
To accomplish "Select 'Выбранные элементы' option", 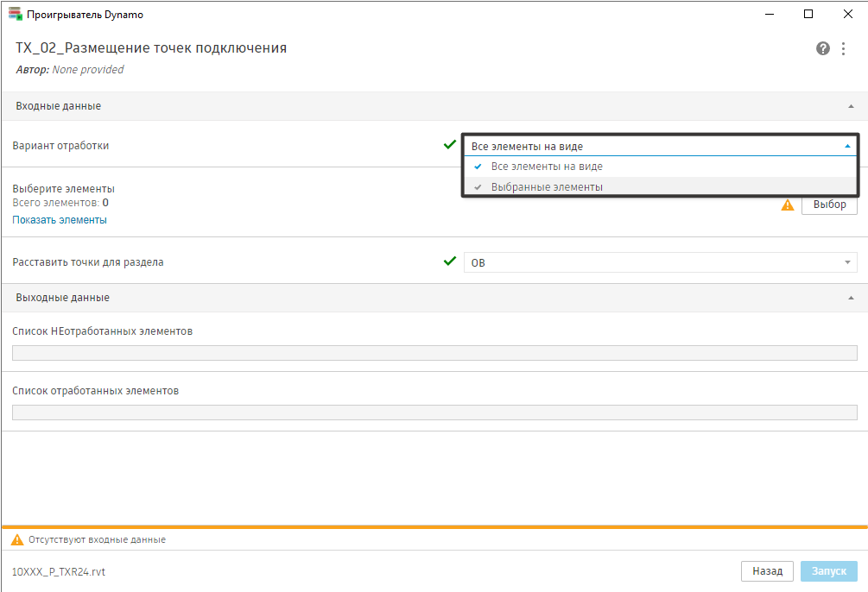I will click(547, 186).
